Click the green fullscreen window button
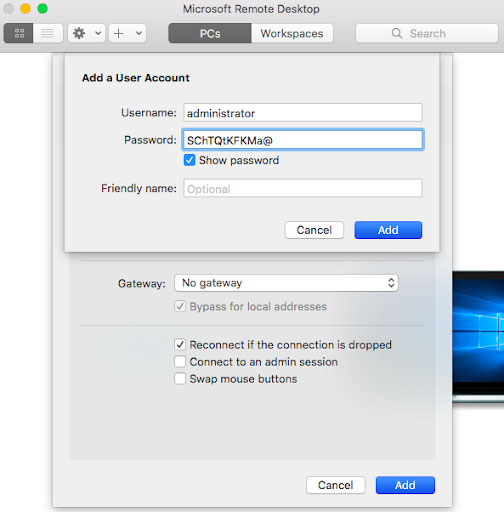504x512 pixels. tap(42, 8)
